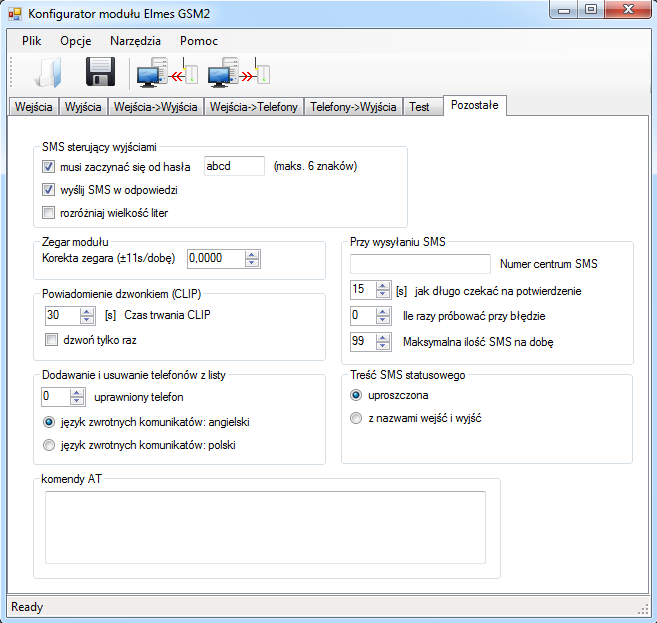Select 'z nazwami wejść i wyjść' option

pyautogui.click(x=356, y=418)
